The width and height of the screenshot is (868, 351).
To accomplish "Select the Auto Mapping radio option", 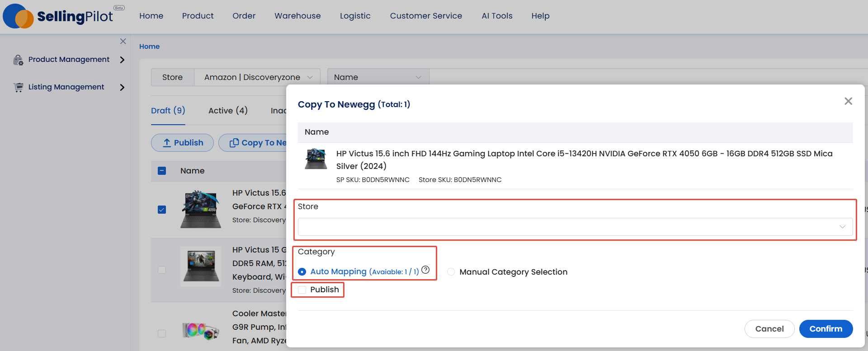I will (x=302, y=272).
